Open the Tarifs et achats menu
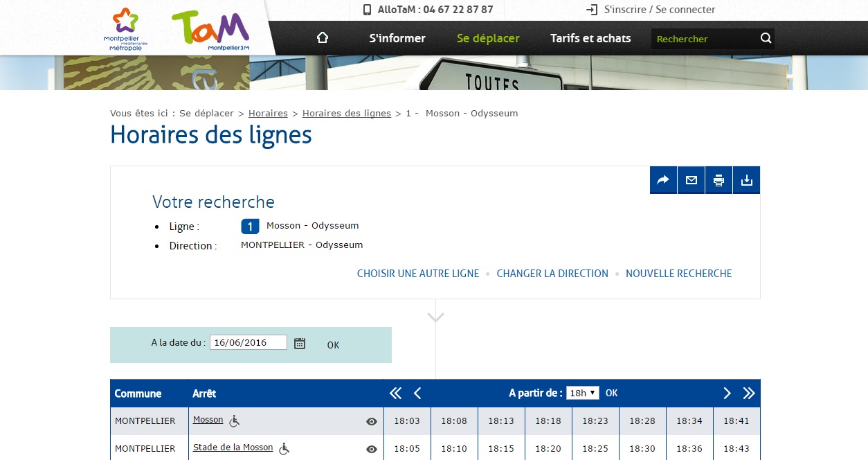The height and width of the screenshot is (460, 868). (590, 38)
